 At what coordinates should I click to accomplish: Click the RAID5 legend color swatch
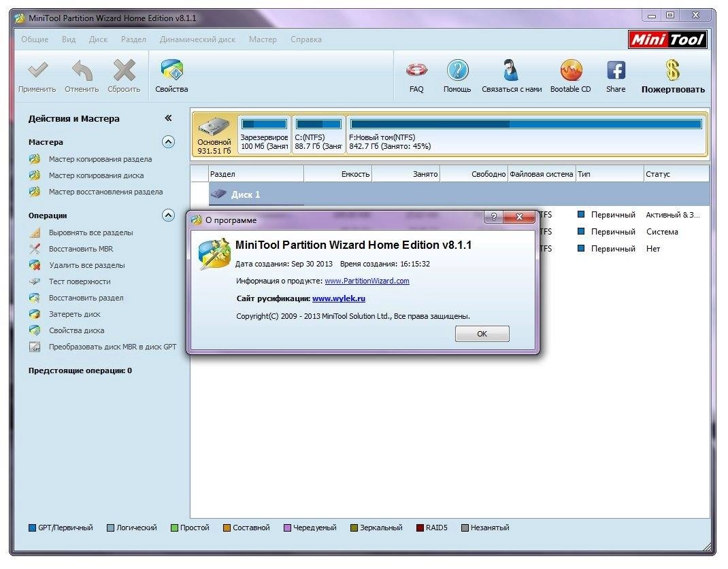(x=420, y=528)
